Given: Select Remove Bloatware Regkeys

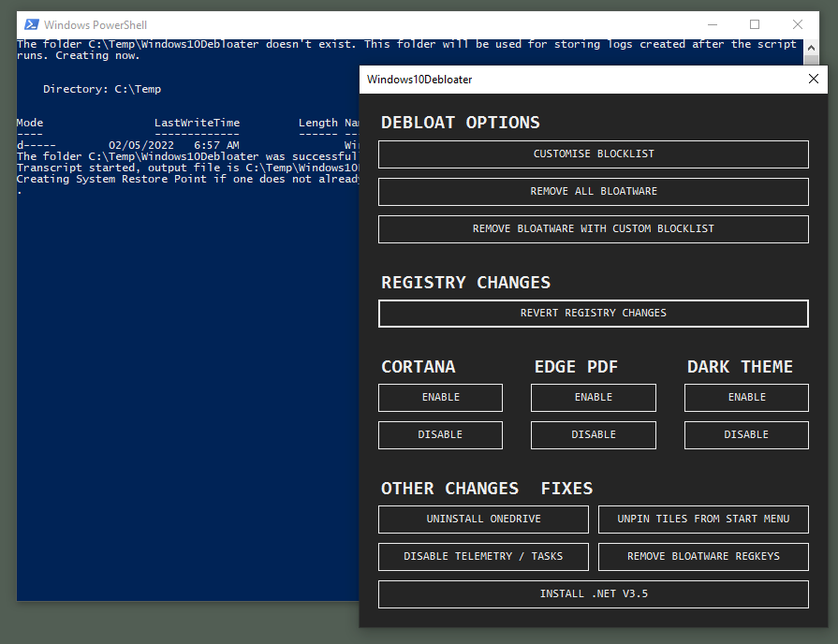Looking at the screenshot, I should (x=703, y=557).
